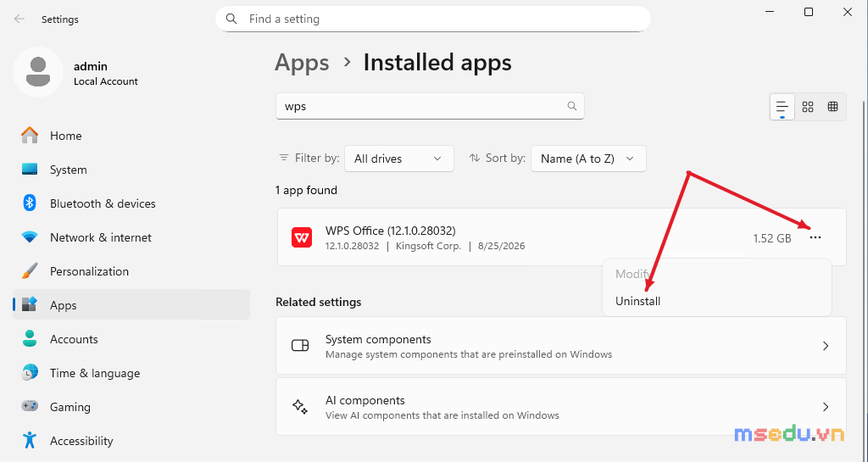
Task: Click the System monitor icon in sidebar
Action: coord(30,170)
